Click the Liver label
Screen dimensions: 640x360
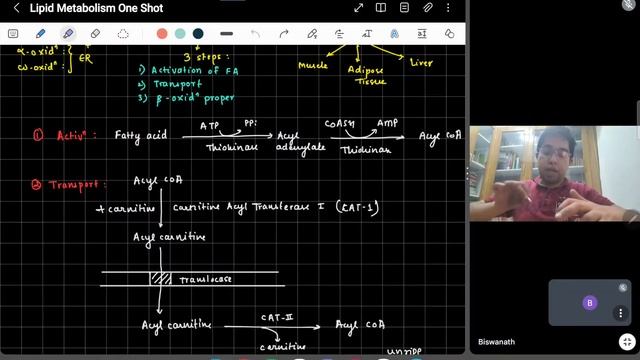(x=421, y=62)
